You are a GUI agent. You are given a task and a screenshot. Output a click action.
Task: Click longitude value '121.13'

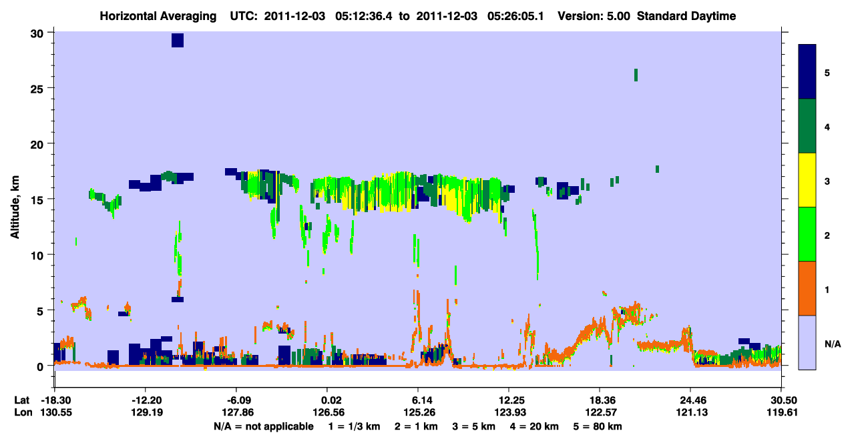click(690, 412)
